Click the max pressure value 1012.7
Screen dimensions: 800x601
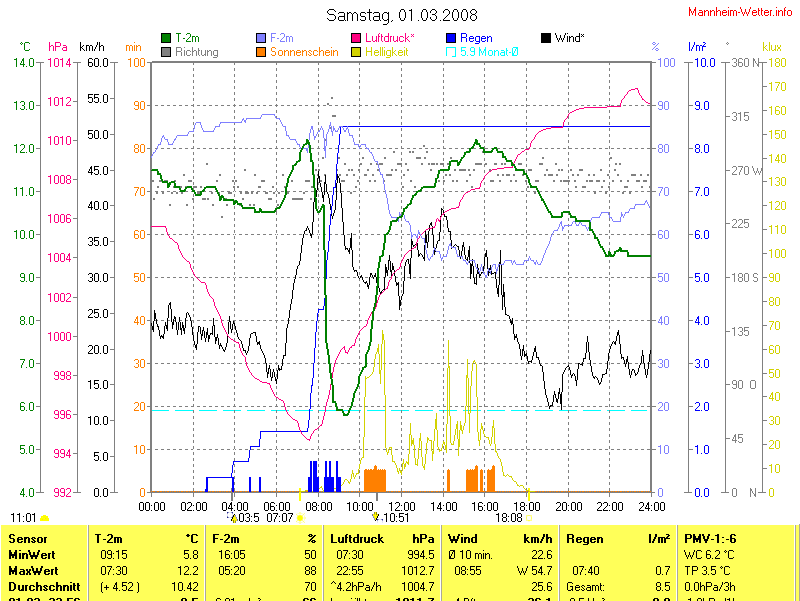pyautogui.click(x=417, y=570)
